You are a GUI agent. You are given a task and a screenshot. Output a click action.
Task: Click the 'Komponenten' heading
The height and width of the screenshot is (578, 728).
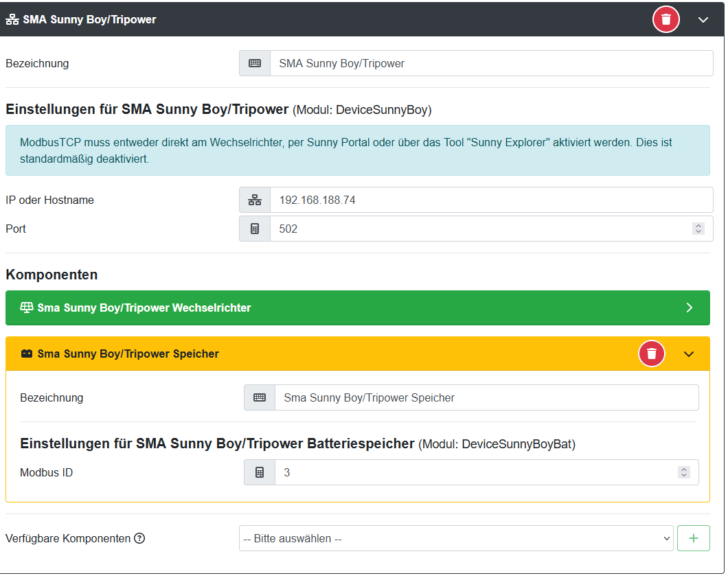(x=52, y=275)
